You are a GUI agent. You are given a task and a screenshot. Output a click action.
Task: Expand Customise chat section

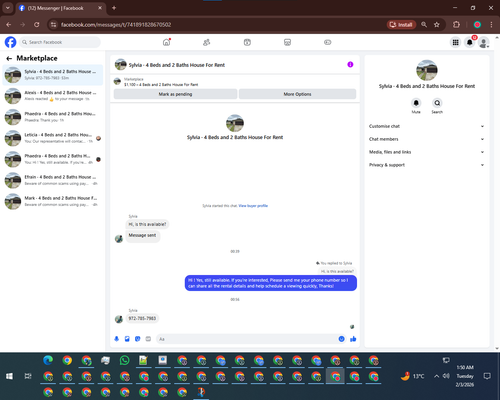coord(426,126)
